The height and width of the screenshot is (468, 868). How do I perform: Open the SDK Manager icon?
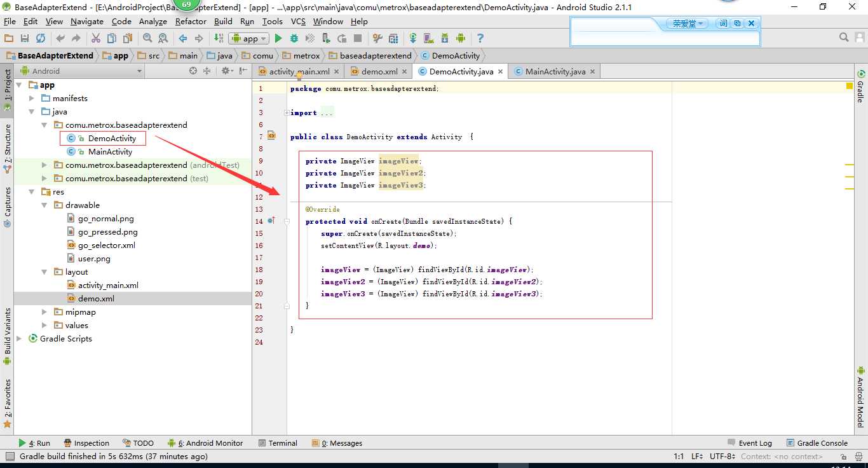click(445, 38)
